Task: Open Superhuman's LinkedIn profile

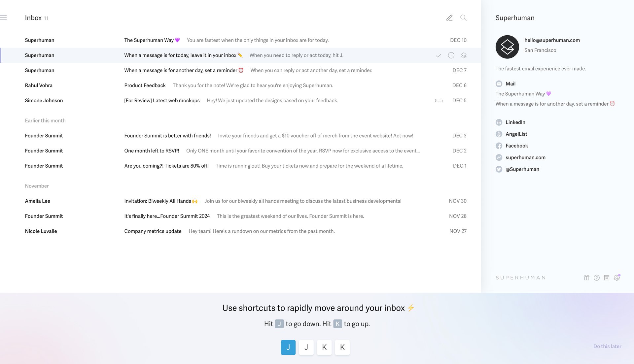Action: coord(499,122)
